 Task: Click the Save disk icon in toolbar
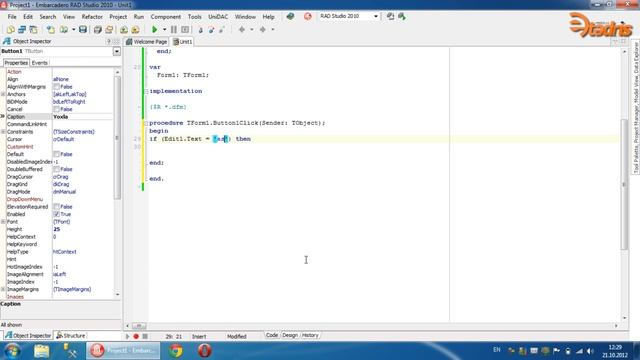tap(83, 29)
